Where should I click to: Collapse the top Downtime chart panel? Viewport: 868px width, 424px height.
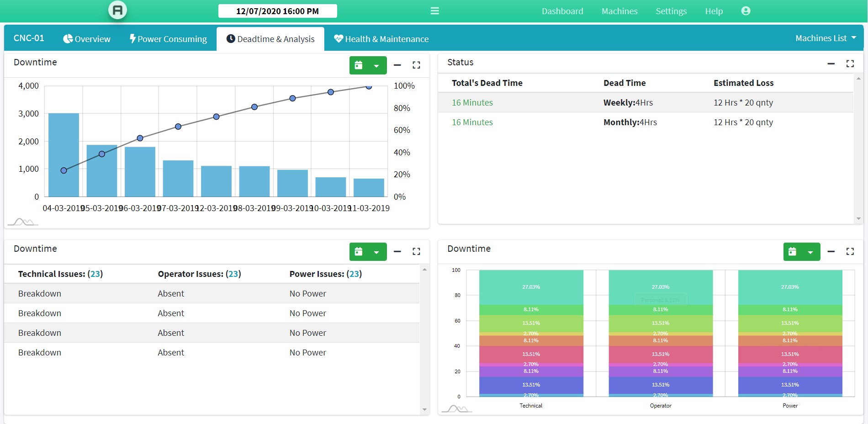pos(397,65)
